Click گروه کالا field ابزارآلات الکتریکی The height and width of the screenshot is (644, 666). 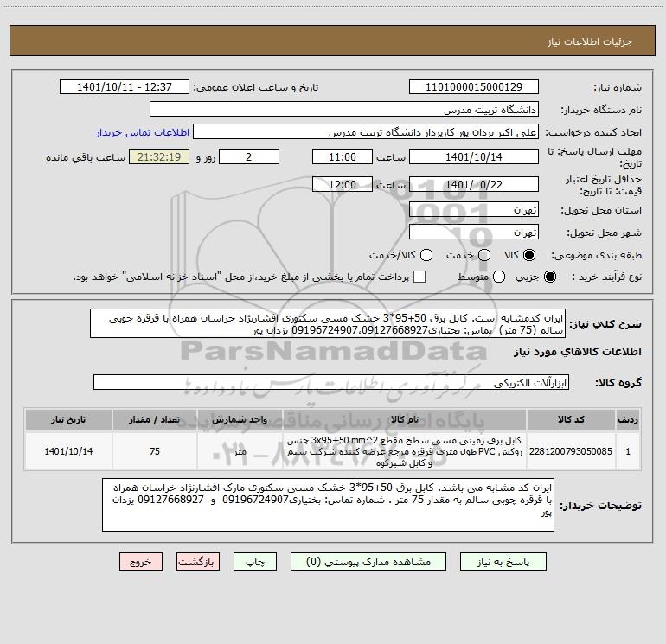tap(331, 382)
